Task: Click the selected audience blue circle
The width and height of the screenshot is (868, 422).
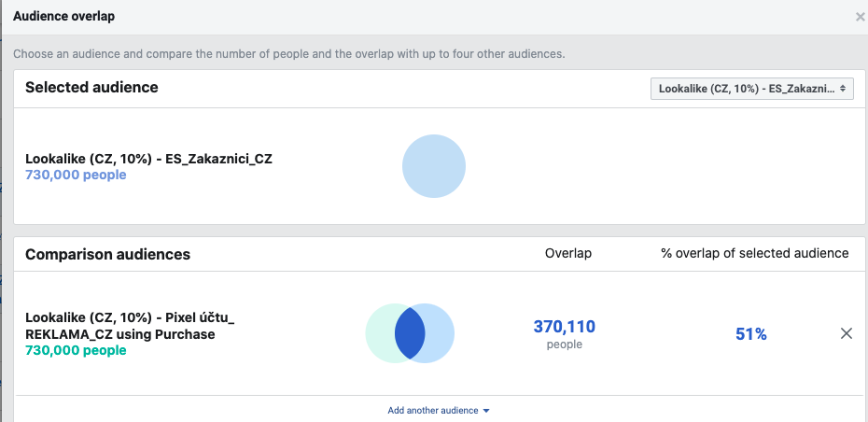Action: [x=434, y=167]
